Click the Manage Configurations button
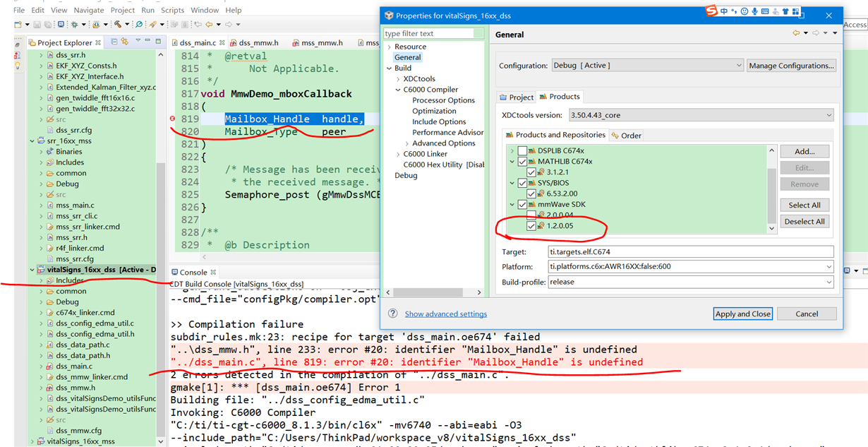This screenshot has height=447, width=868. 792,66
